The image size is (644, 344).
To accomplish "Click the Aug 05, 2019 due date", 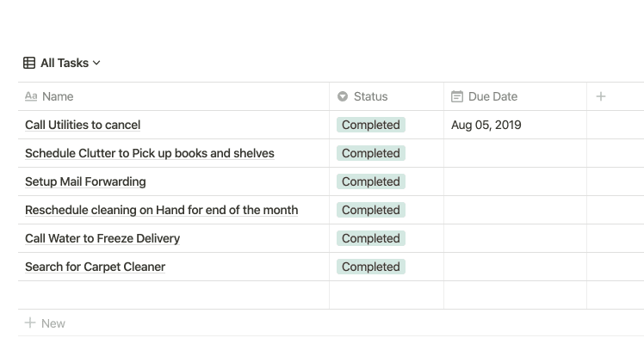I will [486, 125].
